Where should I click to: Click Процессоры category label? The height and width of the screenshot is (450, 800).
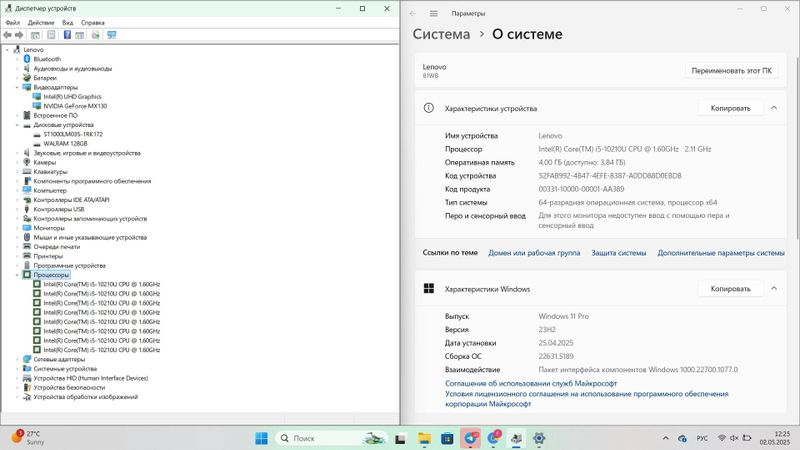pyautogui.click(x=51, y=275)
